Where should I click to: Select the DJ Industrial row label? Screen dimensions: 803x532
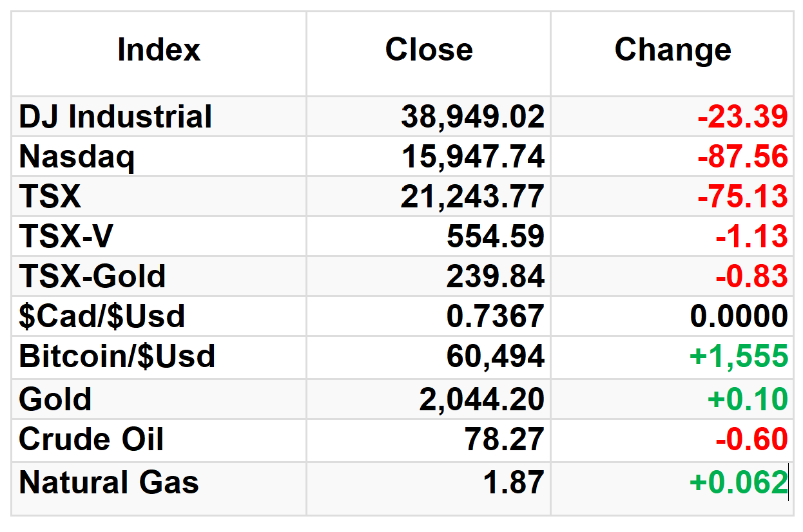pos(115,117)
